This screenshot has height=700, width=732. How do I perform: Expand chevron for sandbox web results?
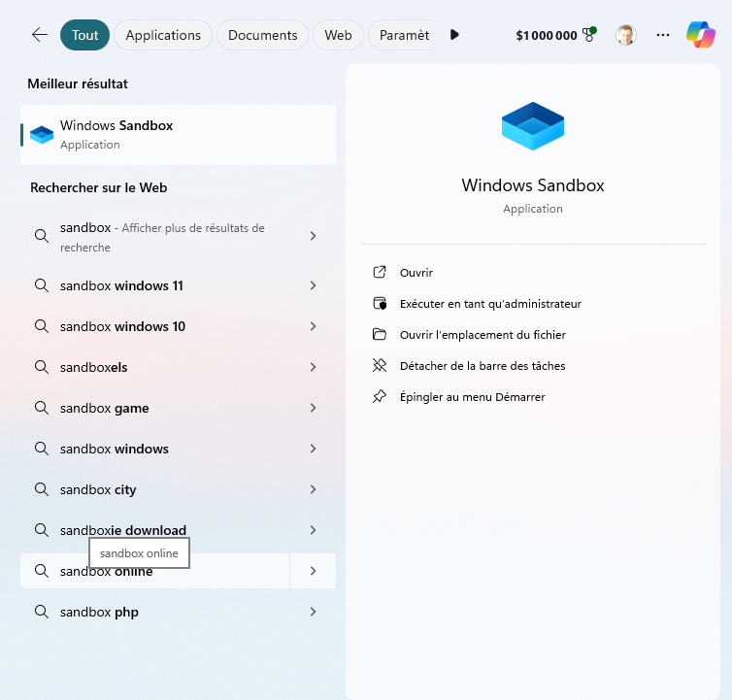[x=314, y=236]
